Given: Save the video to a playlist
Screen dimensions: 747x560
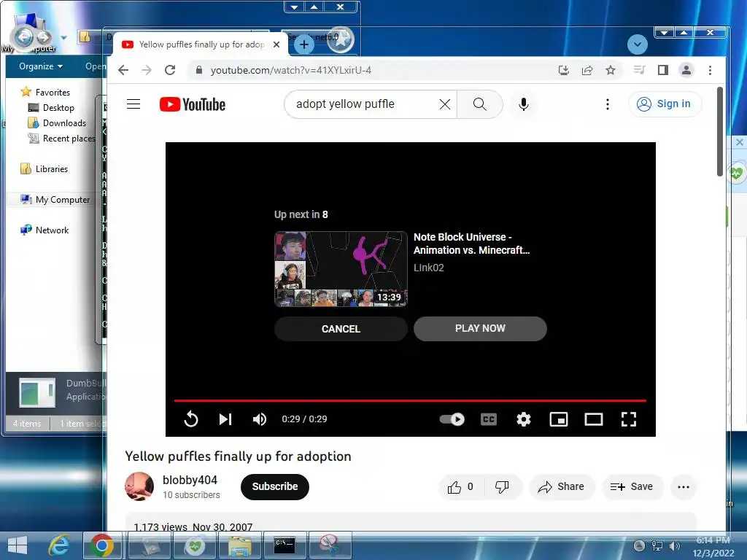Looking at the screenshot, I should pyautogui.click(x=632, y=486).
